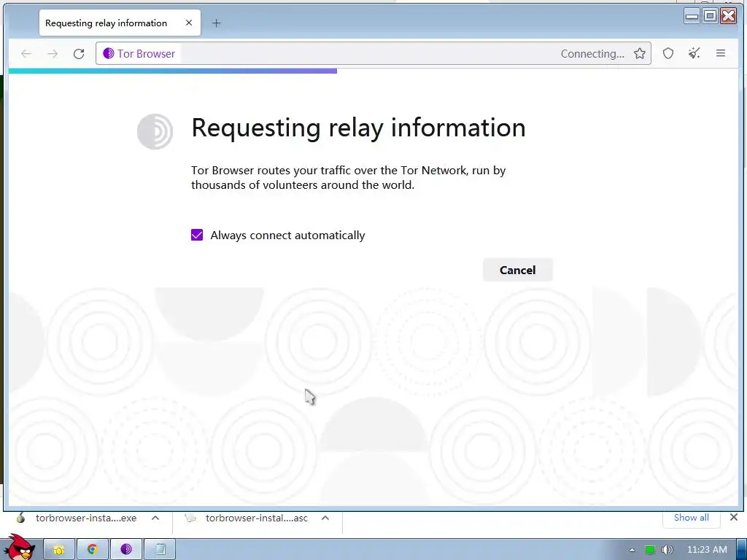Click the green network tray icon
The width and height of the screenshot is (747, 560).
650,550
